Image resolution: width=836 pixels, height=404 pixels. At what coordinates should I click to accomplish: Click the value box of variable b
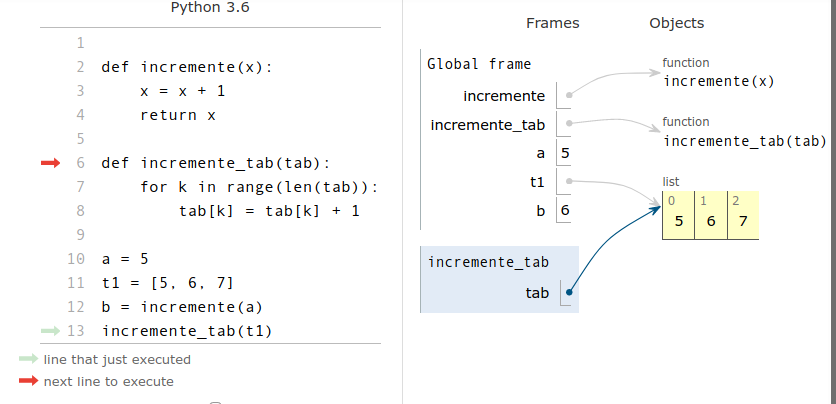coord(566,210)
